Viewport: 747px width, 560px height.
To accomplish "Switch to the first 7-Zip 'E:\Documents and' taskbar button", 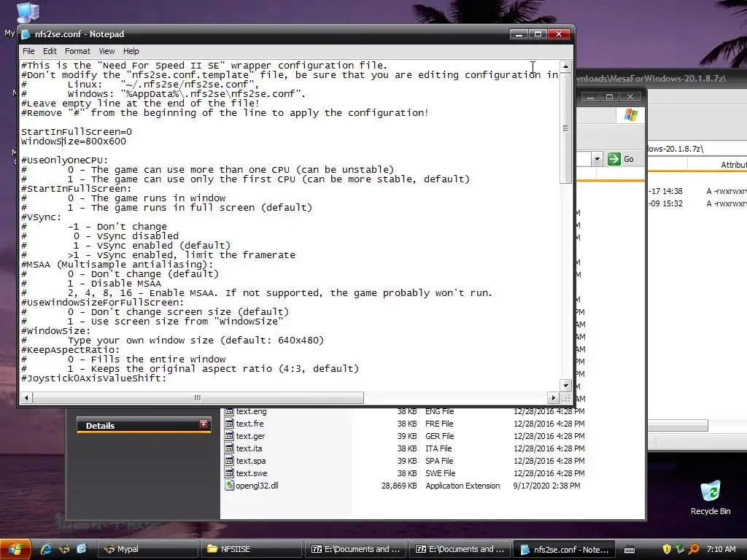I will 355,549.
